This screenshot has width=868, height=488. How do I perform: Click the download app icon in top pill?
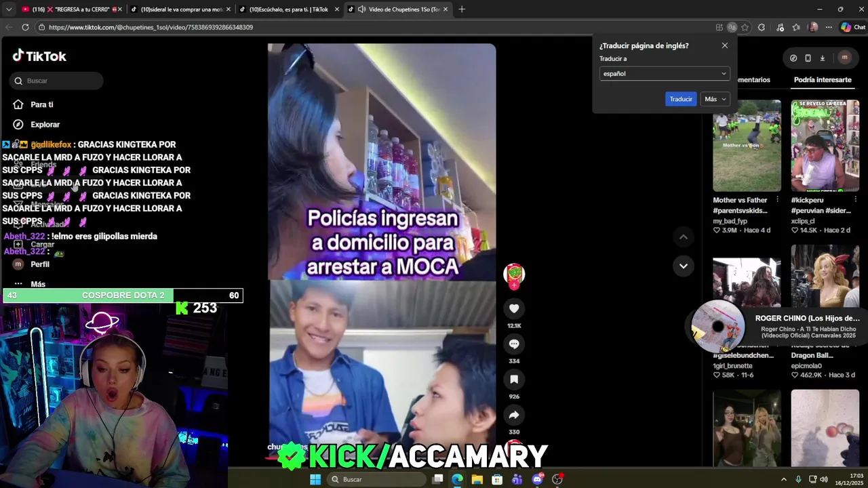(x=822, y=58)
